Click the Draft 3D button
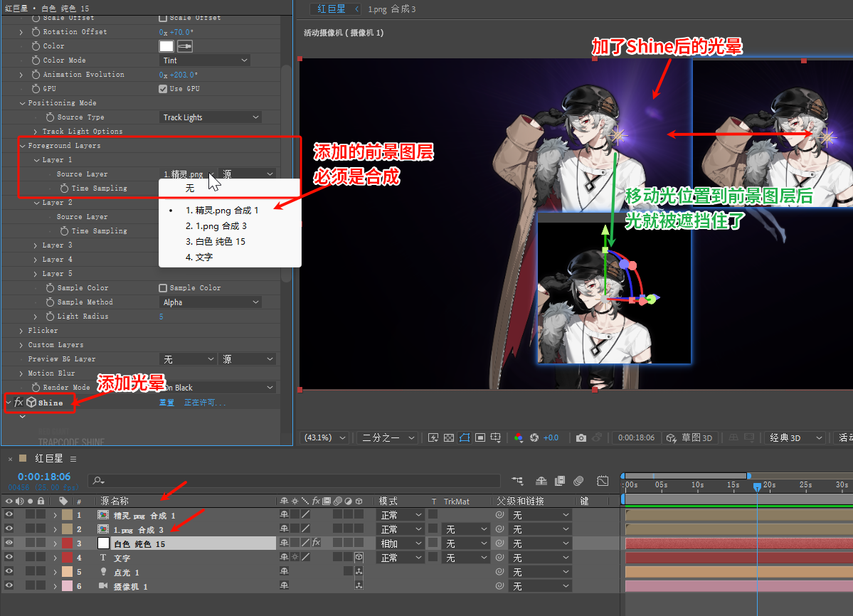The image size is (853, 616). (x=690, y=437)
